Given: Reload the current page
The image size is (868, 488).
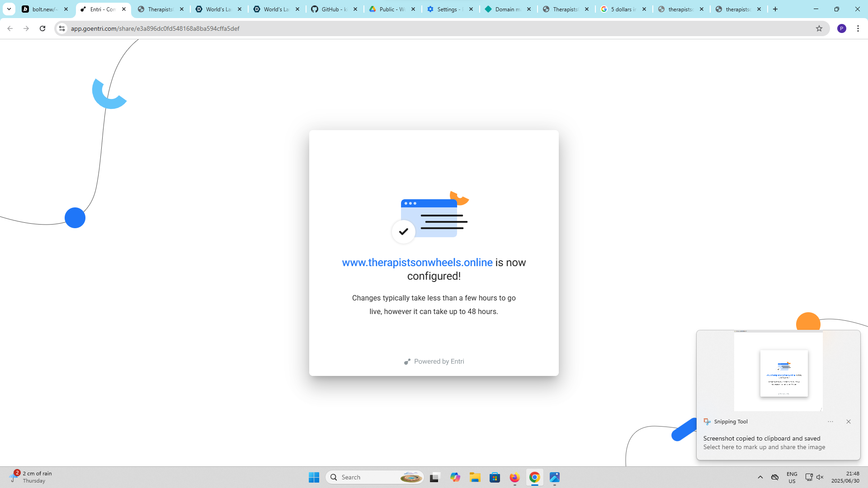Looking at the screenshot, I should point(42,28).
